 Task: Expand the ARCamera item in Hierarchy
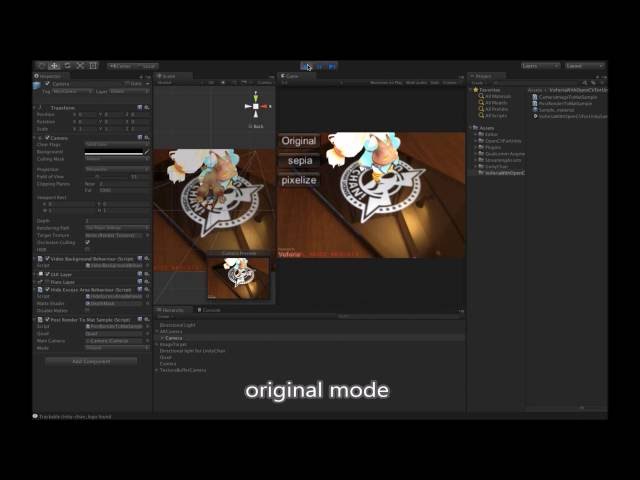(x=157, y=331)
